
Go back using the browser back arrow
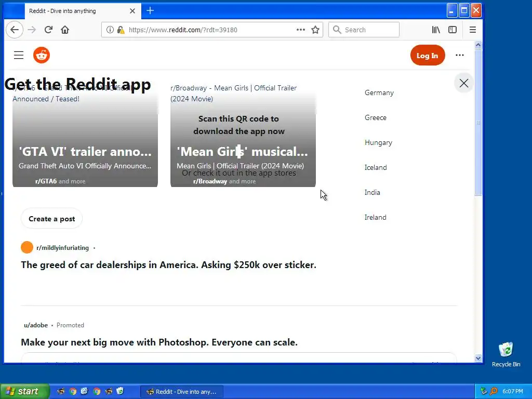pyautogui.click(x=15, y=30)
